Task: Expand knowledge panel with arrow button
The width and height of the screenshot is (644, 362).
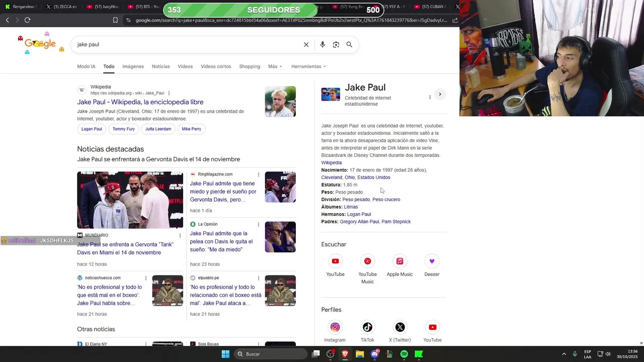Action: 440,94
